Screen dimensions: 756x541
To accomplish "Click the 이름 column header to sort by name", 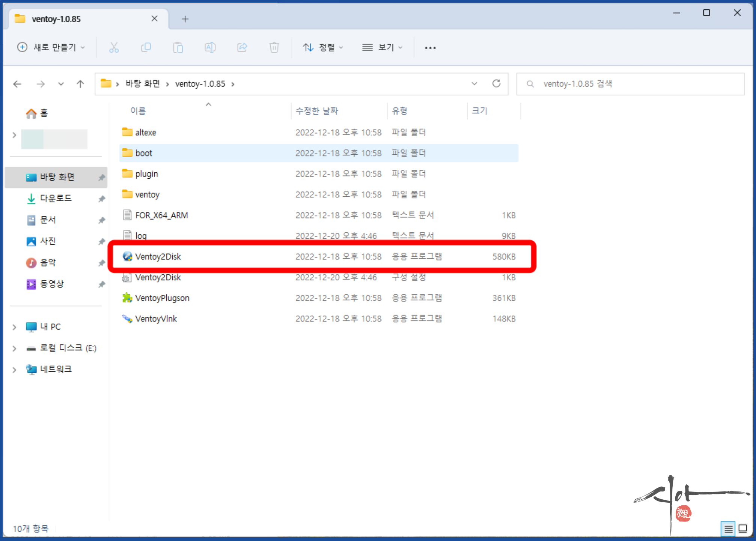I will tap(138, 111).
